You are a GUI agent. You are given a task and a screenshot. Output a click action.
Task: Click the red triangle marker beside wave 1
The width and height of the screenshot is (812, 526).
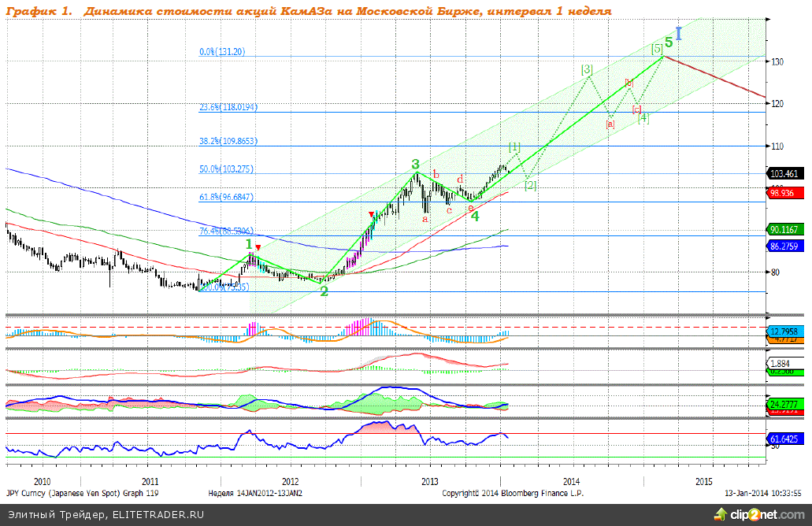tap(258, 248)
